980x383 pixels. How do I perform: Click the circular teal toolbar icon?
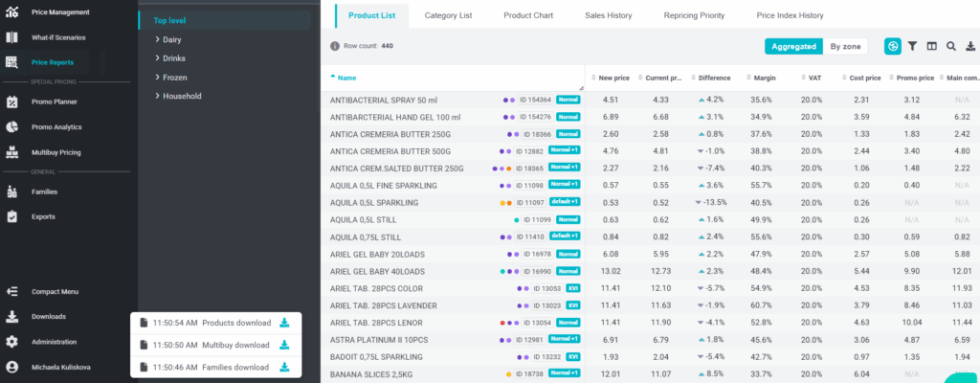coord(893,46)
